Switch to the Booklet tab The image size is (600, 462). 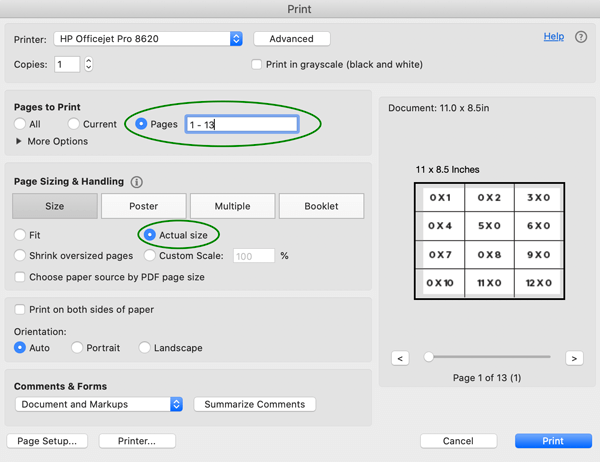point(321,206)
